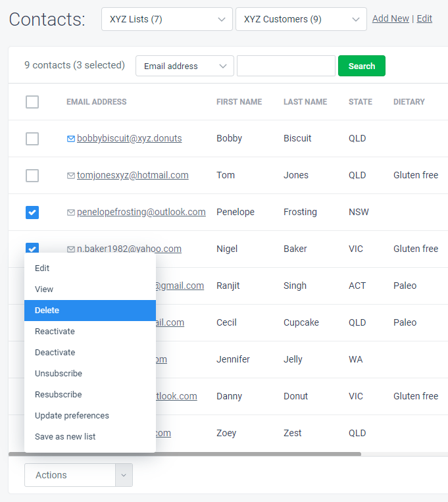This screenshot has height=502, width=448.
Task: Open tomjonesxyz@hotmail.com email link
Action: (133, 175)
